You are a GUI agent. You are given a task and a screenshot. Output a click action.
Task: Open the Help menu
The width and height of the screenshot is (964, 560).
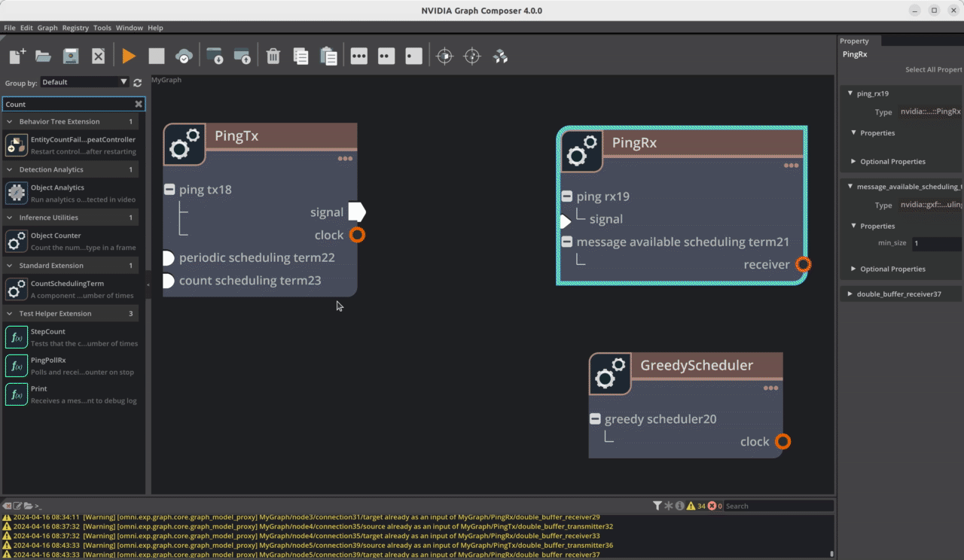(155, 28)
